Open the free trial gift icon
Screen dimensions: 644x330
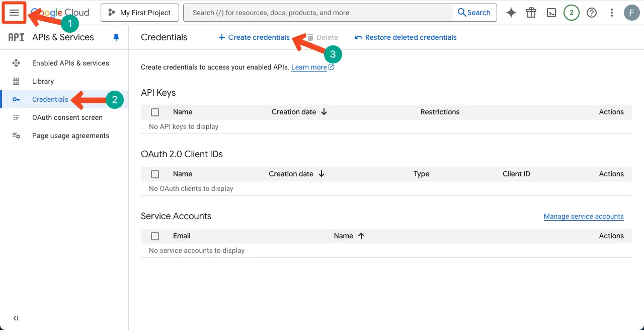(x=531, y=13)
